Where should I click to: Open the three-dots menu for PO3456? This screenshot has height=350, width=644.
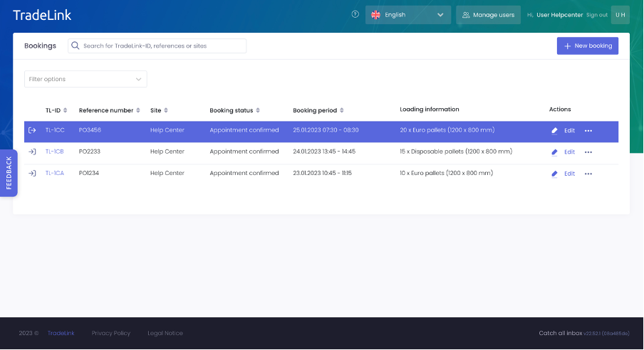coord(588,131)
